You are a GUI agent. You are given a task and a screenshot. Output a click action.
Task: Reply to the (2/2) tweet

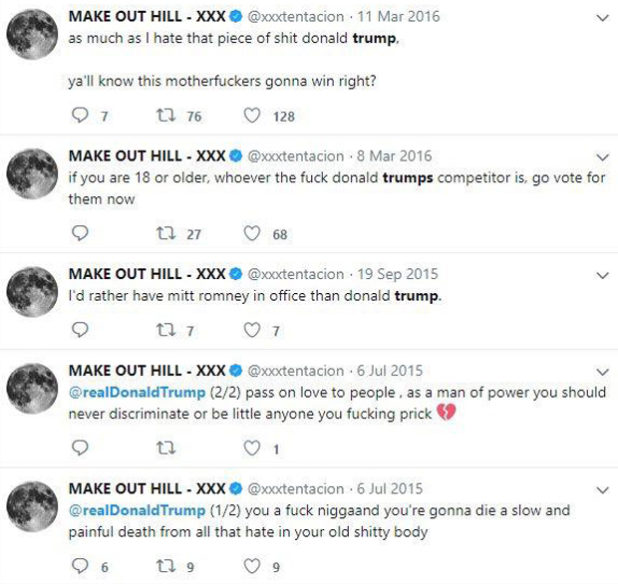point(82,449)
